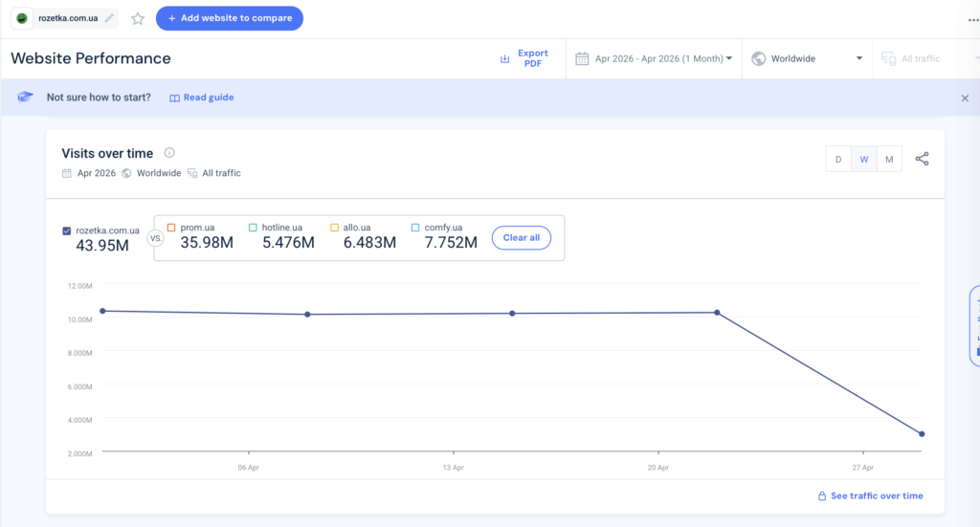Click the chart subtitle traffic devices icon
Screen dimensions: 980x527
pyautogui.click(x=191, y=173)
